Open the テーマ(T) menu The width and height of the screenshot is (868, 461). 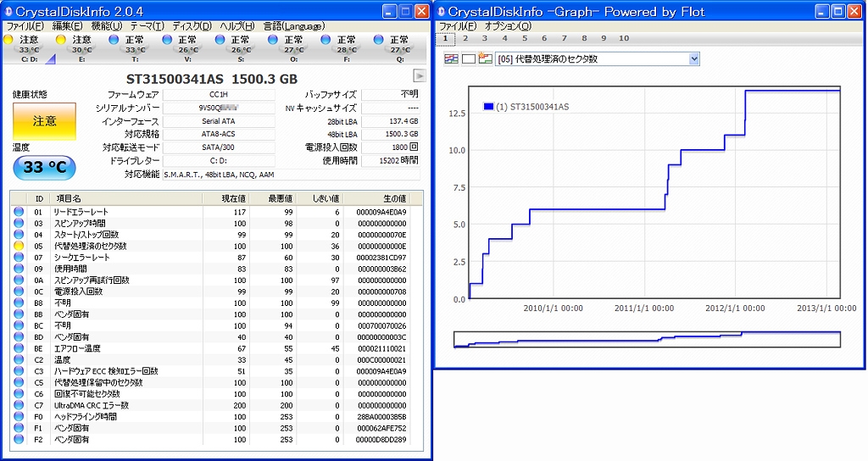point(147,26)
